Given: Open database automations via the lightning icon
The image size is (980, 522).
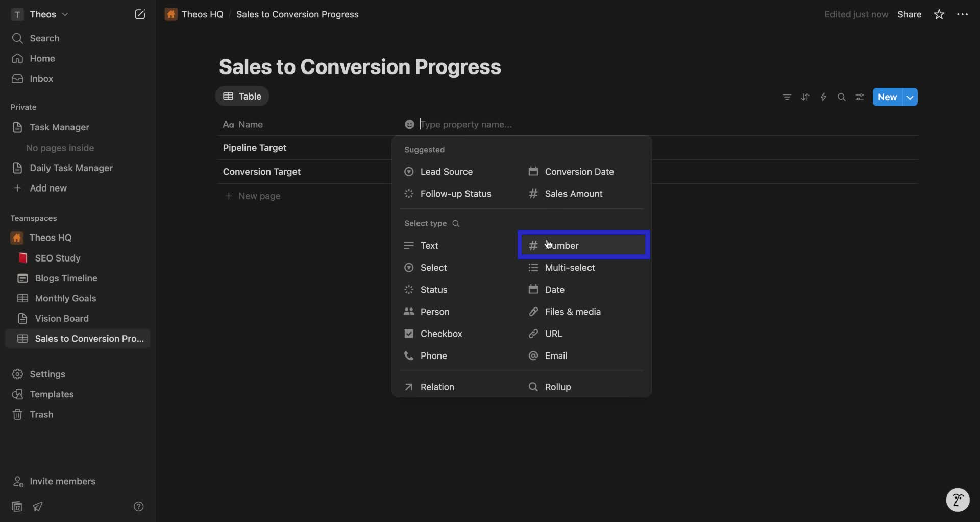Looking at the screenshot, I should point(823,97).
